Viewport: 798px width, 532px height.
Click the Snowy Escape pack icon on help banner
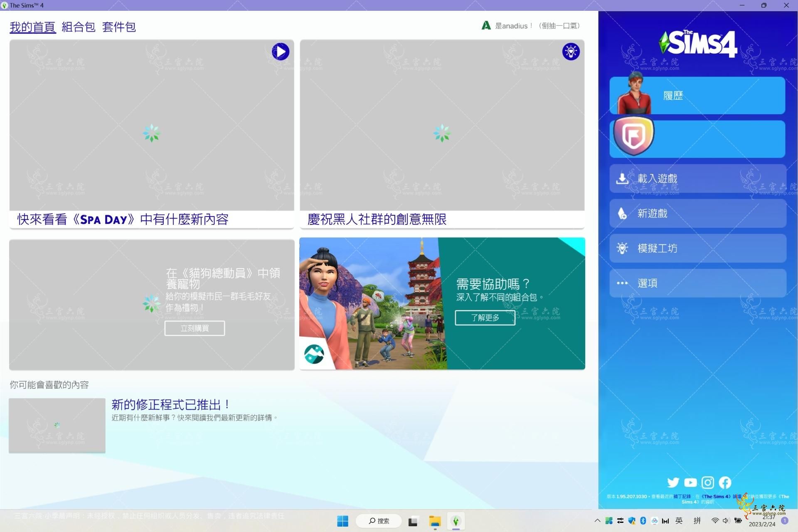[x=314, y=354]
